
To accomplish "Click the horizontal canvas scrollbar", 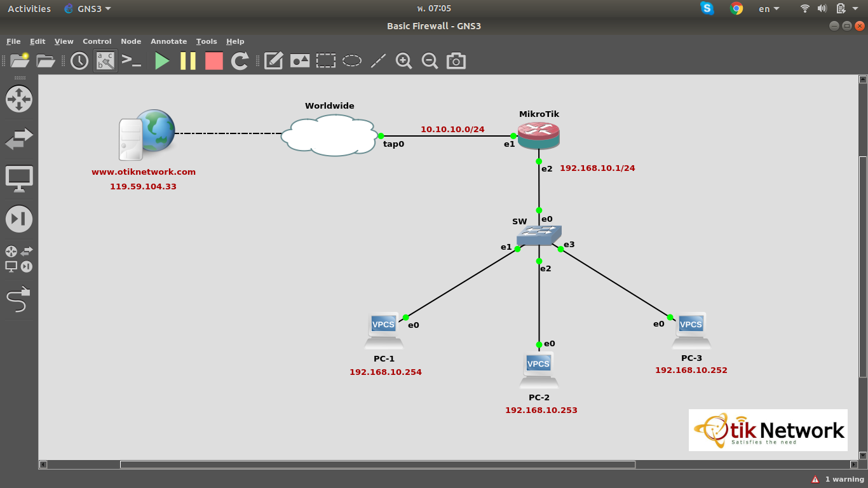I will [378, 464].
